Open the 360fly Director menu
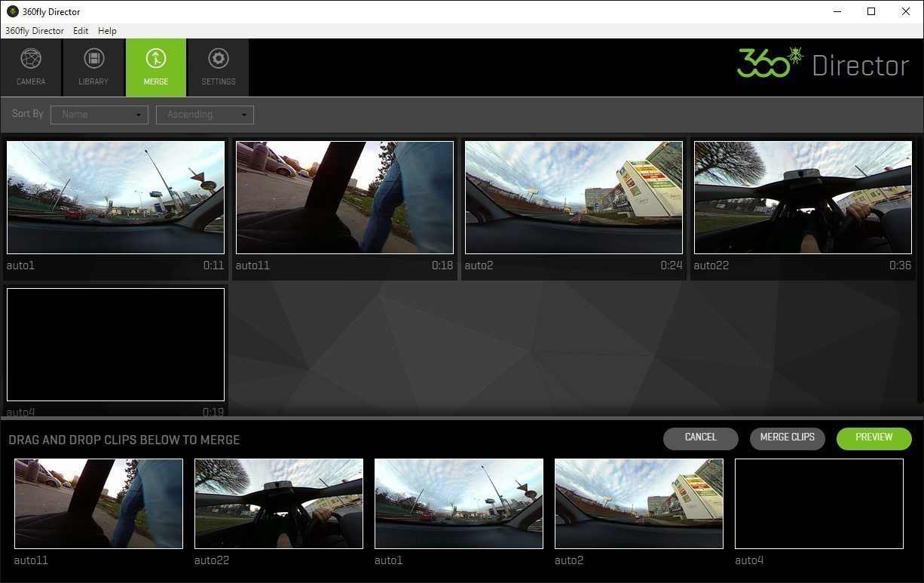This screenshot has width=924, height=583. [35, 31]
